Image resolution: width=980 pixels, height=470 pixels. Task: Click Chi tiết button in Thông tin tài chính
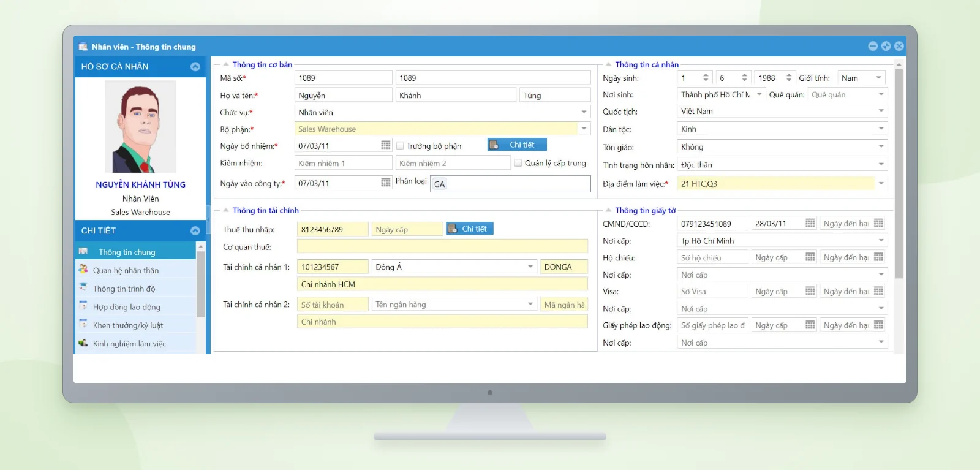[470, 229]
